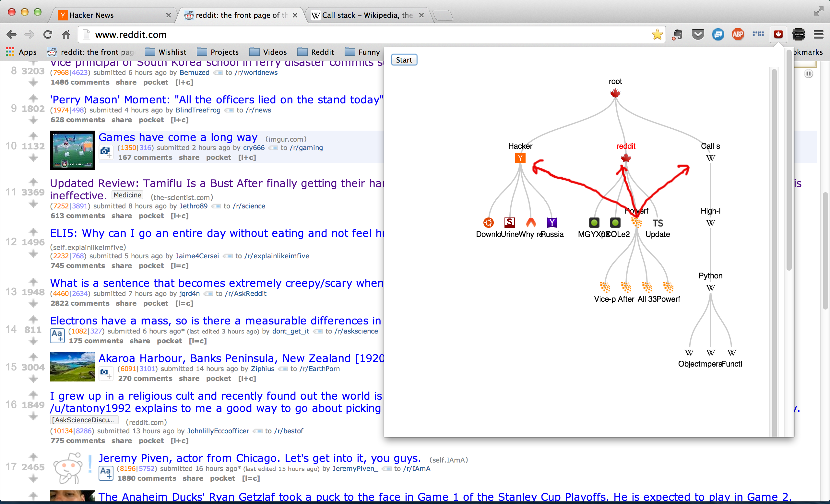Click the bookmark star in the address bar

click(x=657, y=34)
